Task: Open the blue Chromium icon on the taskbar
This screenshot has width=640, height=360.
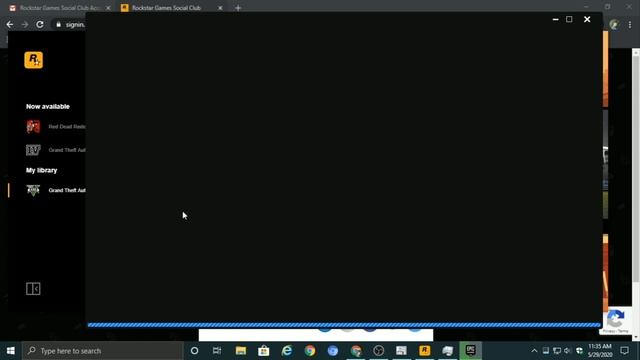Action: [x=333, y=351]
